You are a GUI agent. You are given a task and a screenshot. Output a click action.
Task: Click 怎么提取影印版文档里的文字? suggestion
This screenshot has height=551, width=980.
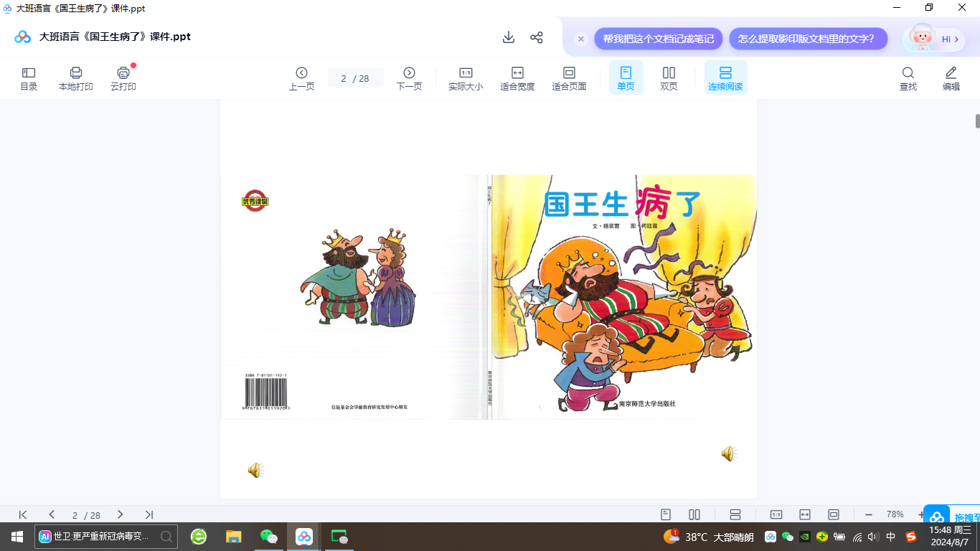tap(809, 39)
